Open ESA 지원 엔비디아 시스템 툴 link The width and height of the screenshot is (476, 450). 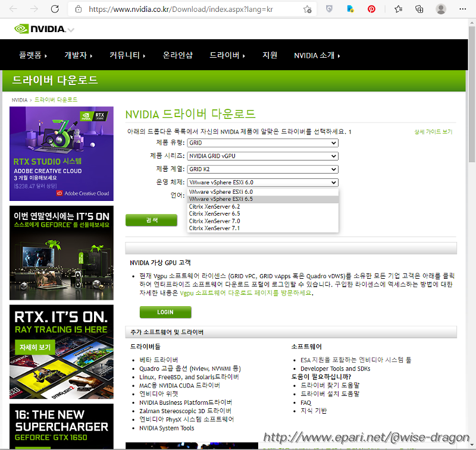tap(356, 360)
